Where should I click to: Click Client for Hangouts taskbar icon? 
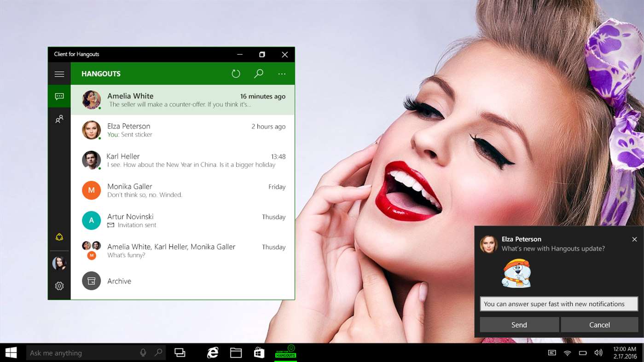coord(285,352)
